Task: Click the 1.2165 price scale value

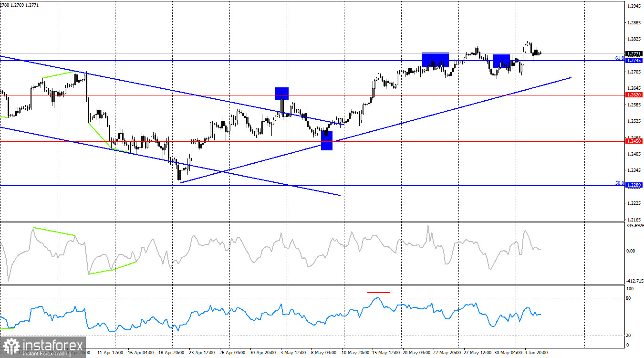Action: tap(635, 220)
